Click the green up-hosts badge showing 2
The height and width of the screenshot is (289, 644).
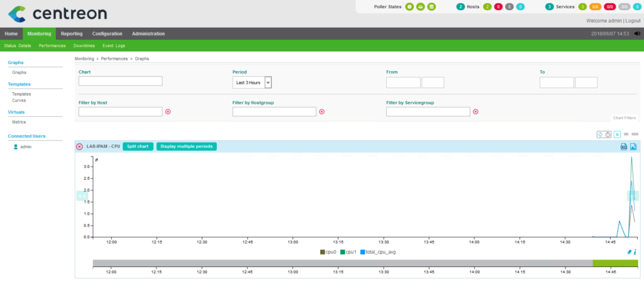(487, 6)
